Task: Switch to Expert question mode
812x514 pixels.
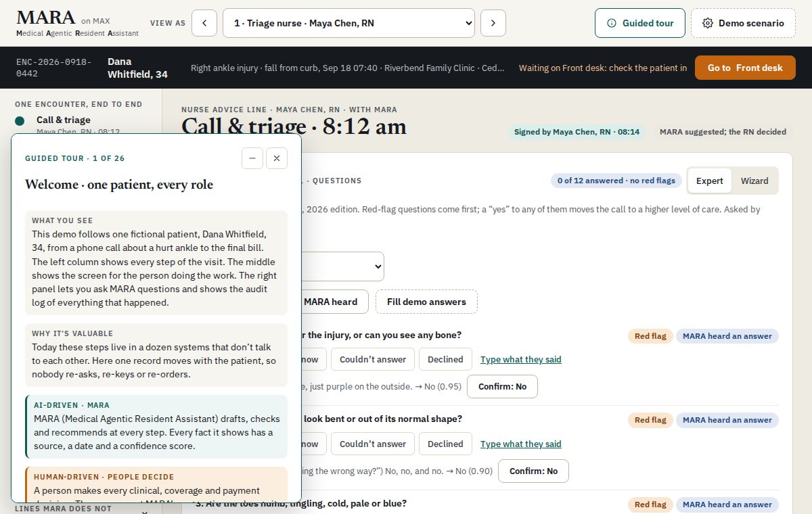Action: point(710,181)
